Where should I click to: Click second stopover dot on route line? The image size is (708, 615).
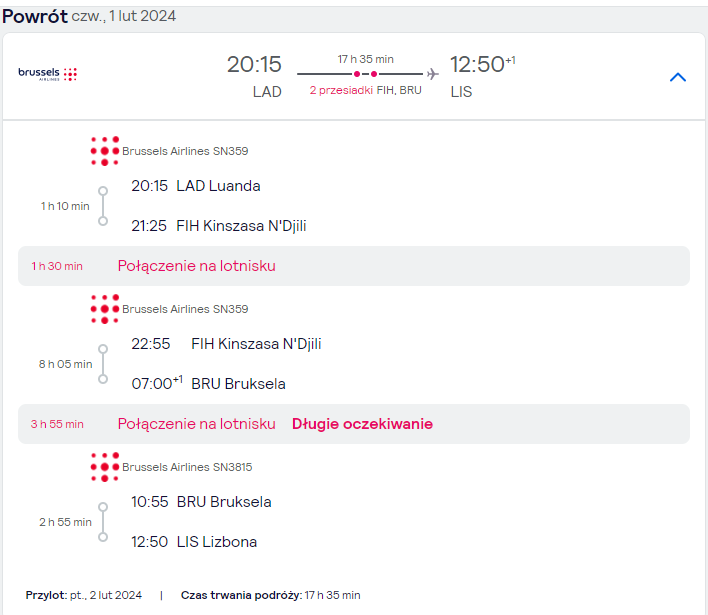[x=373, y=74]
